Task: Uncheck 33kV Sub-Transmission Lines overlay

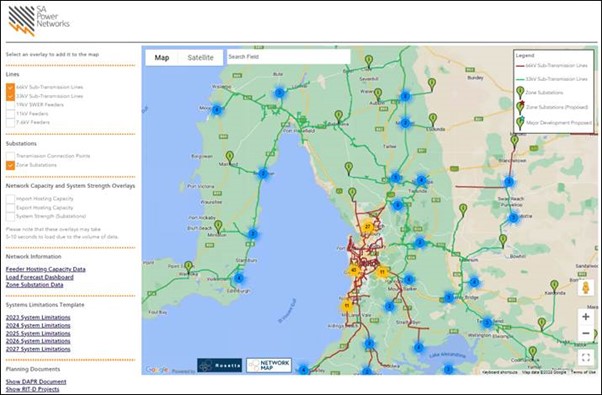Action: [x=10, y=96]
